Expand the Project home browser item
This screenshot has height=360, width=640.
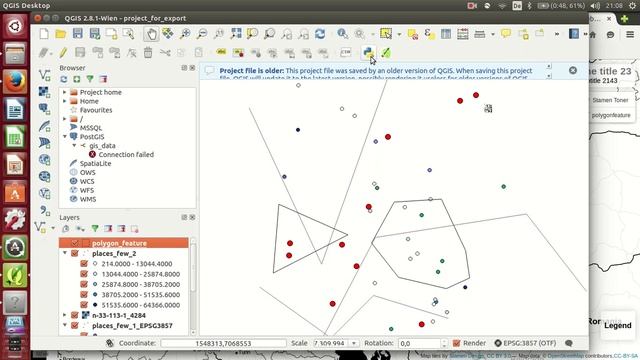[64, 92]
